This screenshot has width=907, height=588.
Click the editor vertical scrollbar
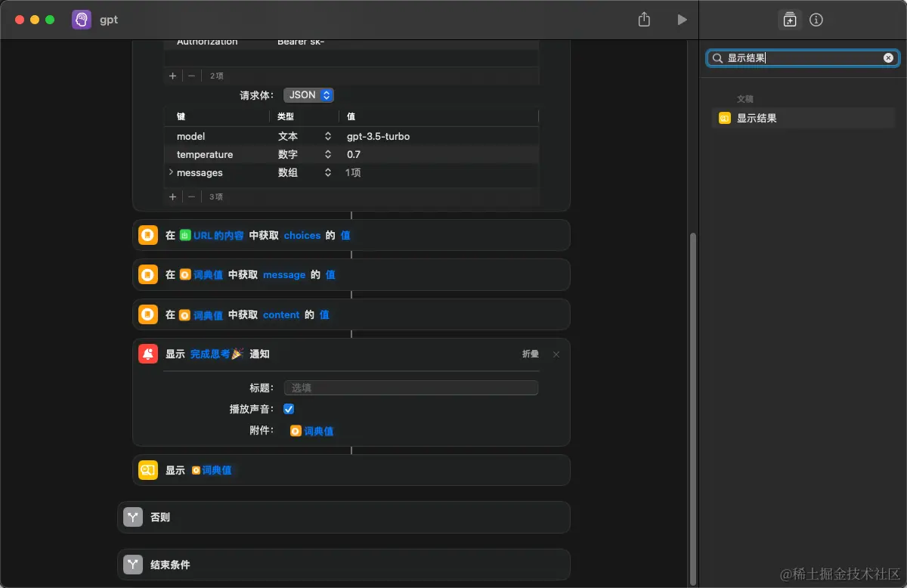click(692, 408)
